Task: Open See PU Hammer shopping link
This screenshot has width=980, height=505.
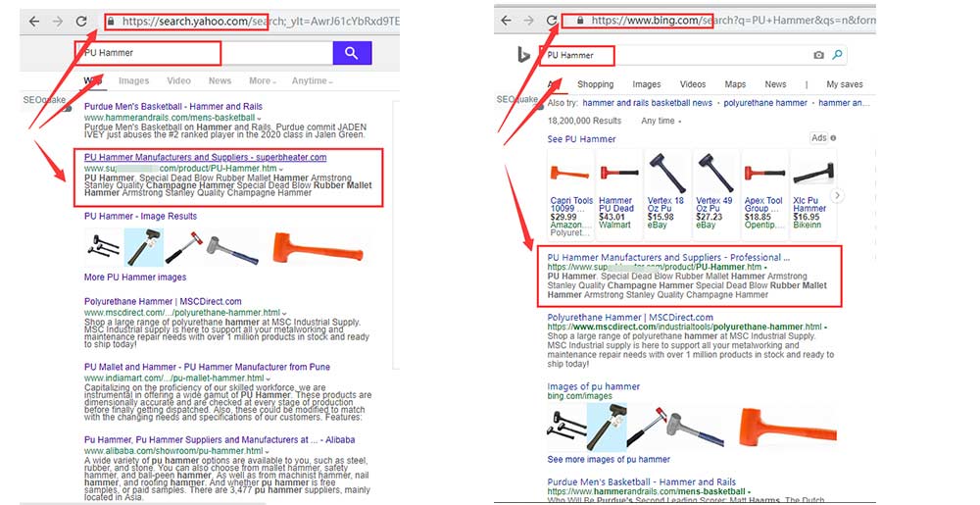Action: tap(581, 138)
